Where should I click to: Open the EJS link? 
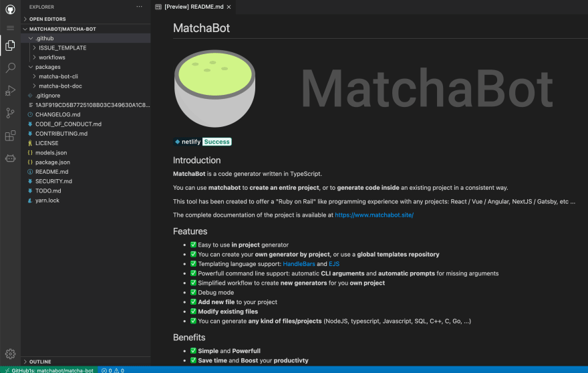(x=333, y=264)
